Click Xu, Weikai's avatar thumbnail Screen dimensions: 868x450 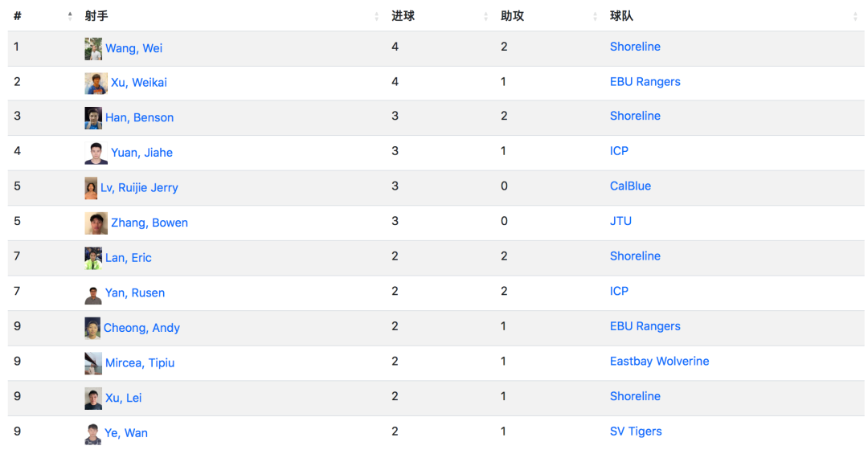click(x=96, y=84)
